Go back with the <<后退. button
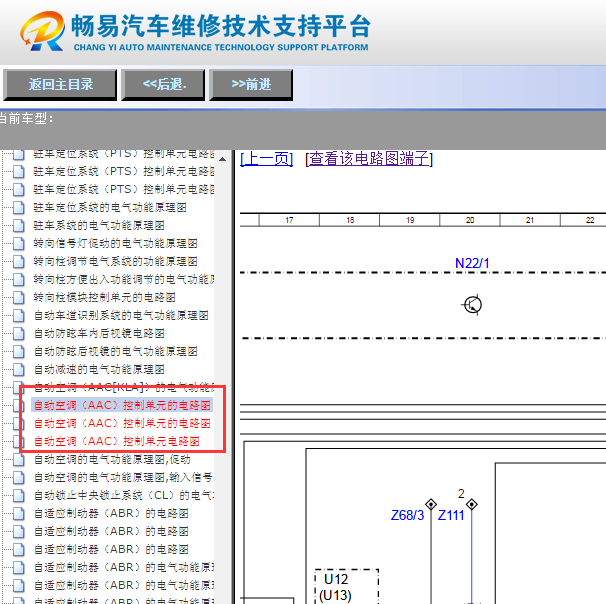This screenshot has width=606, height=604. (163, 85)
